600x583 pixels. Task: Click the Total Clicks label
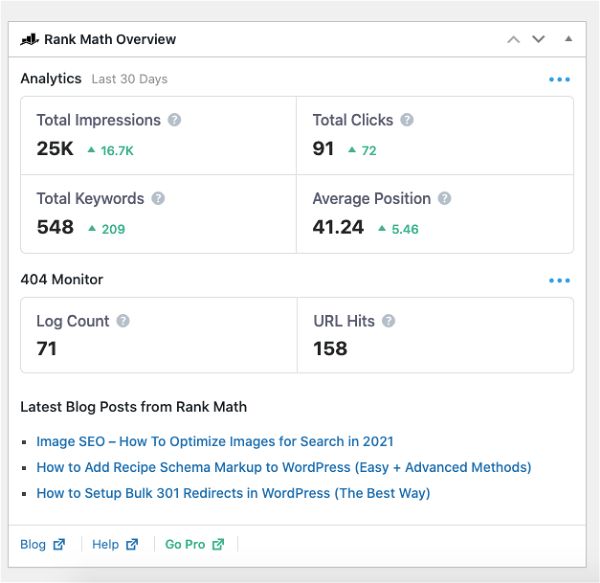(353, 120)
